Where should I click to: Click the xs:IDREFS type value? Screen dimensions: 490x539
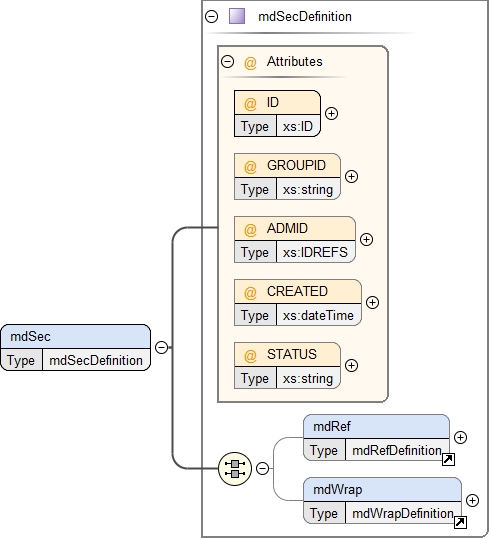click(x=315, y=252)
